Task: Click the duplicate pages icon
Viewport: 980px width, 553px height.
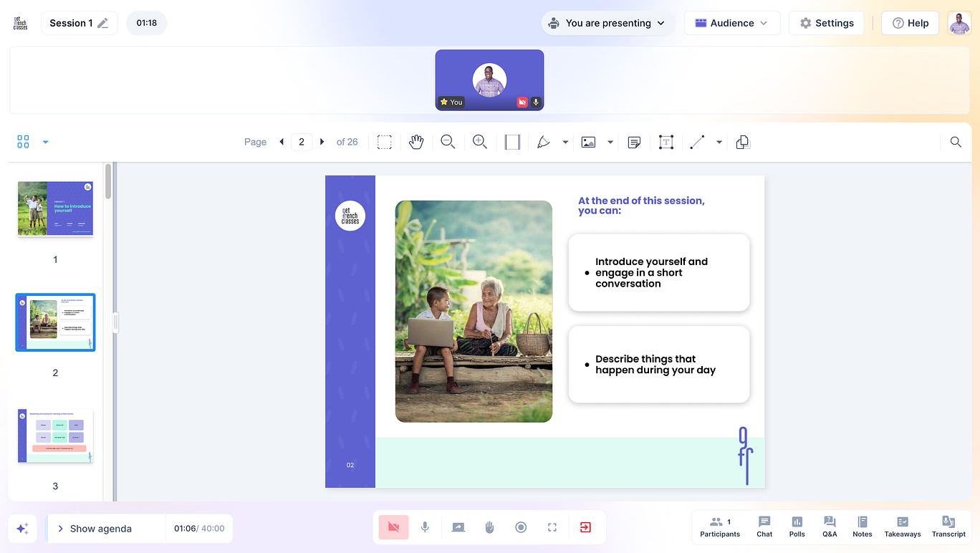Action: pyautogui.click(x=743, y=142)
